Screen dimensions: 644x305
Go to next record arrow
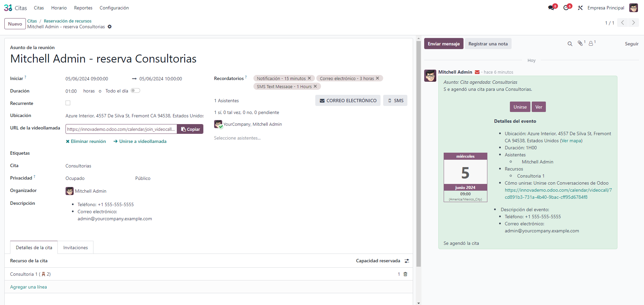633,23
